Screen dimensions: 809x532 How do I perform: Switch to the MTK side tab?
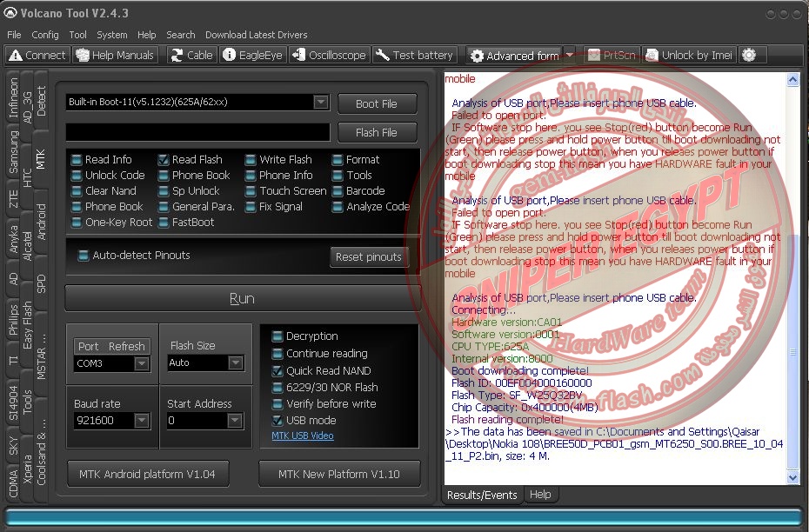tap(41, 159)
